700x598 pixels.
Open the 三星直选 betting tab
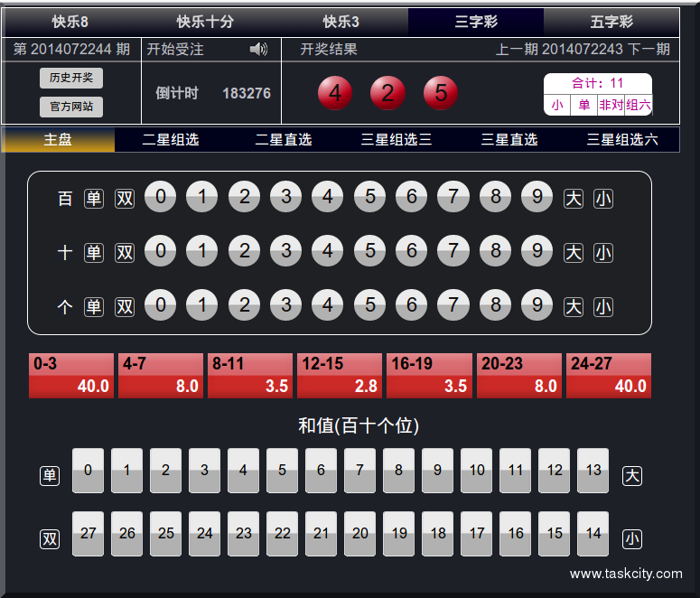coord(509,139)
